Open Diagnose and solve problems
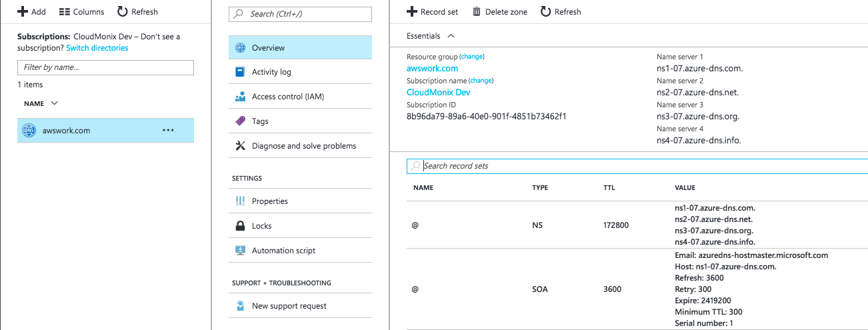This screenshot has height=330, width=868. [300, 146]
